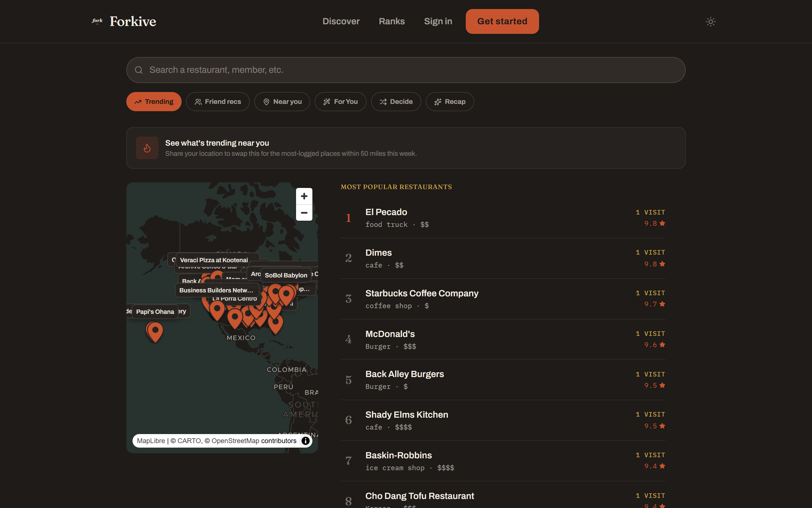Focus the restaurant search field

(x=406, y=70)
